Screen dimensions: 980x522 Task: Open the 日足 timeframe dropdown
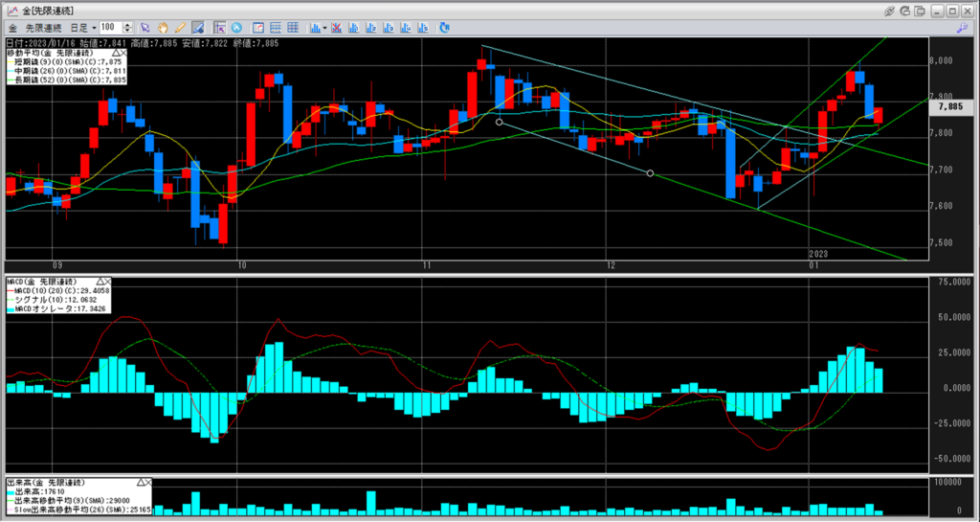tap(83, 28)
